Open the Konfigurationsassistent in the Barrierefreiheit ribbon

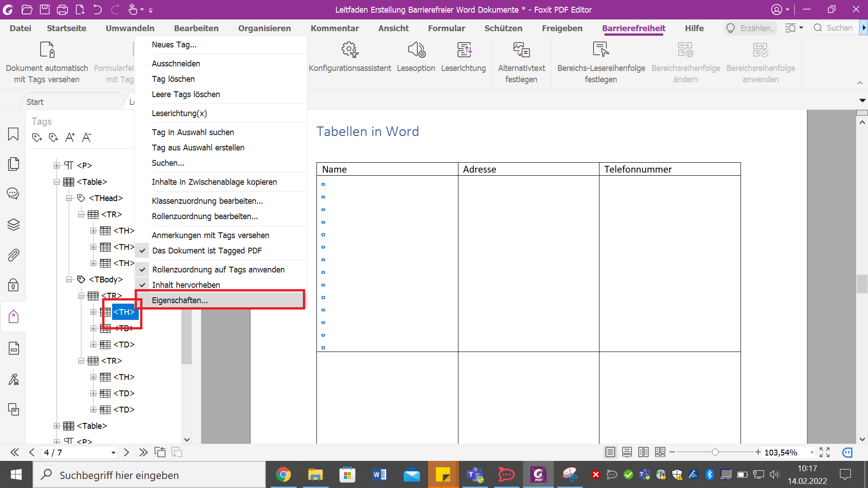tap(349, 59)
